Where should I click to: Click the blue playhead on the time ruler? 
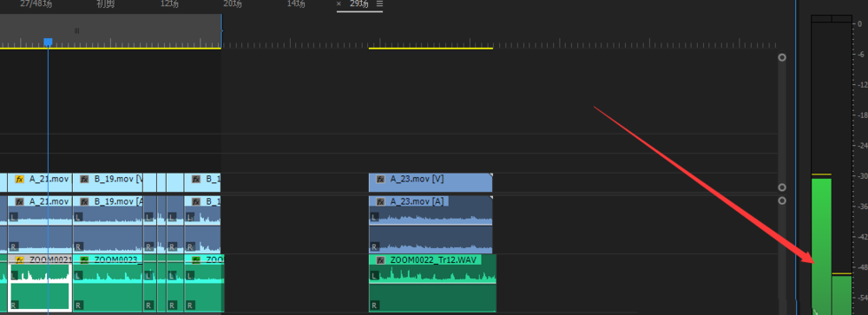tap(48, 42)
